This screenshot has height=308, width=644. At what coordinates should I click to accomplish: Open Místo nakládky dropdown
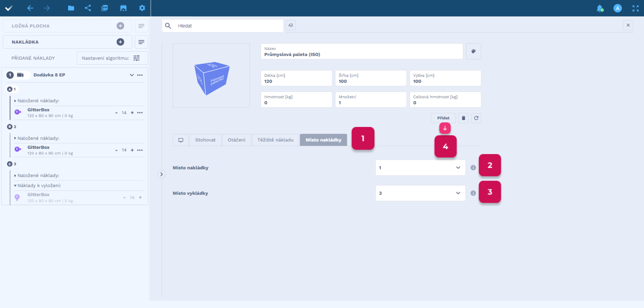pos(420,168)
